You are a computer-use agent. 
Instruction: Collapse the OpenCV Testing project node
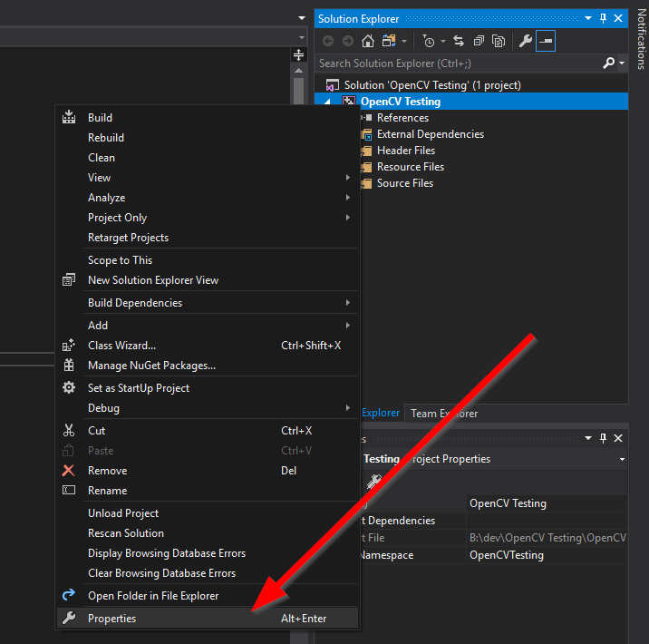point(327,102)
